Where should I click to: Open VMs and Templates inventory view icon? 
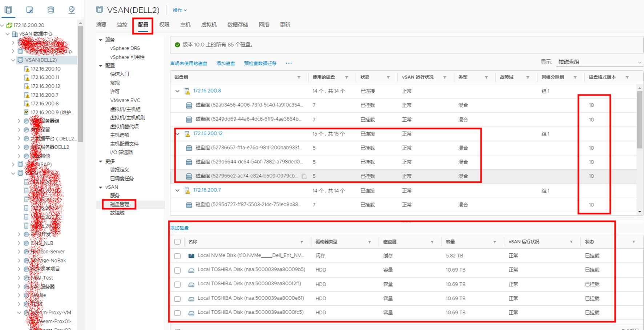click(29, 10)
